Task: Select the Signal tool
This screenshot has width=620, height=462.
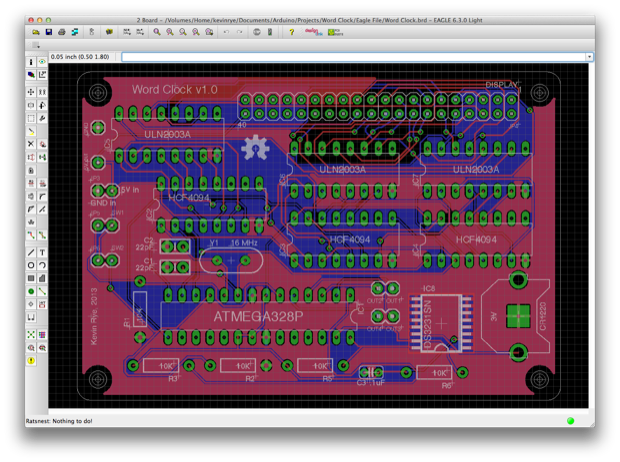Action: 42,292
